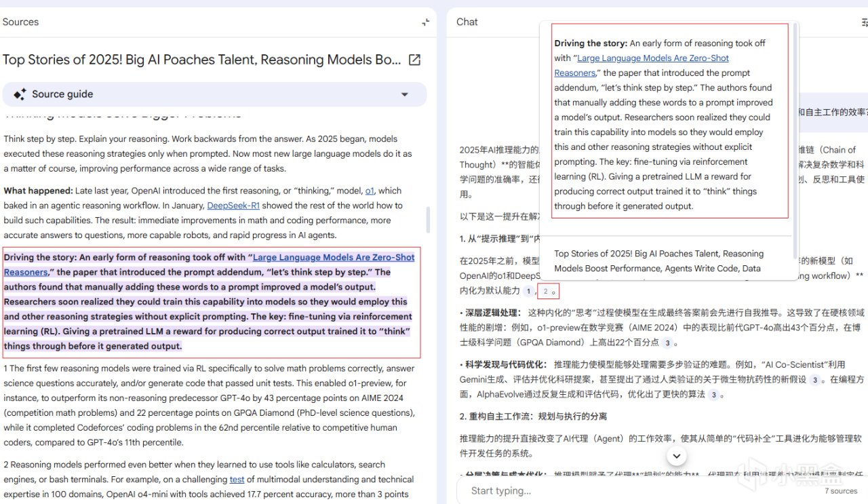Click the "7 sources" indicator
Image resolution: width=868 pixels, height=504 pixels.
point(841,491)
